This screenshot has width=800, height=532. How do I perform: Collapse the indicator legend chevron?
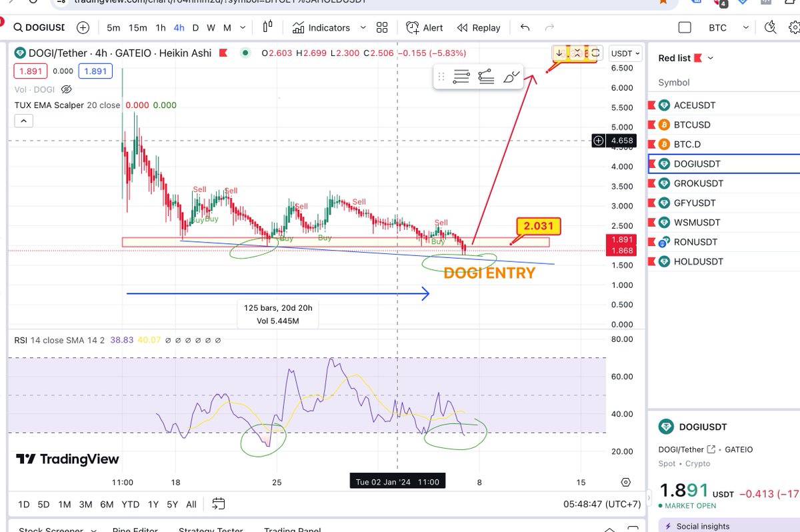pos(23,121)
